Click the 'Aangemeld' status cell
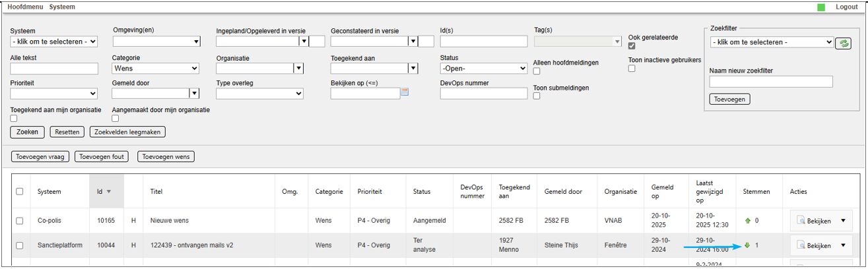 tap(430, 221)
